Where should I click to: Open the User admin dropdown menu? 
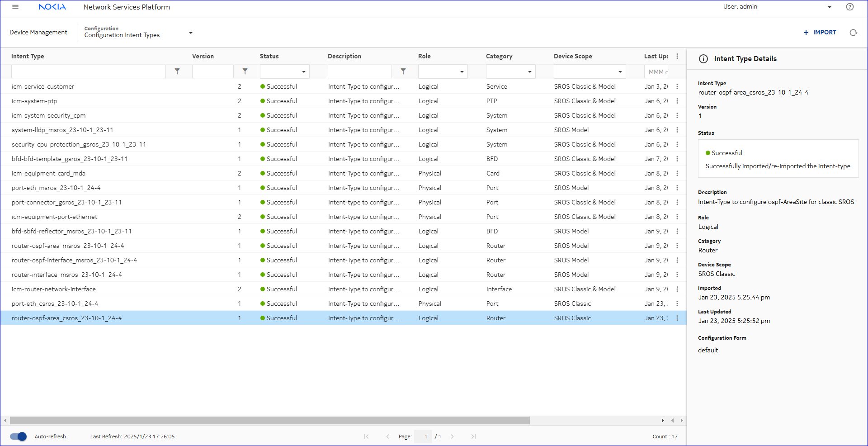(830, 7)
